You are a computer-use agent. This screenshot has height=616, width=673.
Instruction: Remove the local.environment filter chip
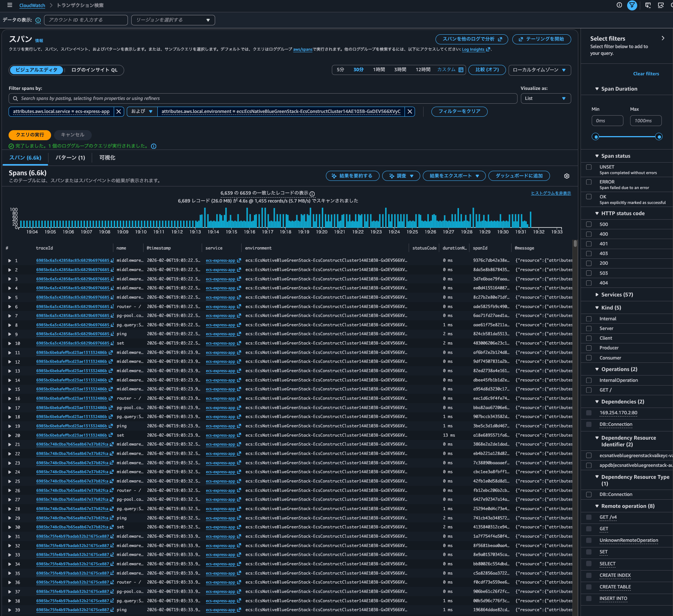410,111
